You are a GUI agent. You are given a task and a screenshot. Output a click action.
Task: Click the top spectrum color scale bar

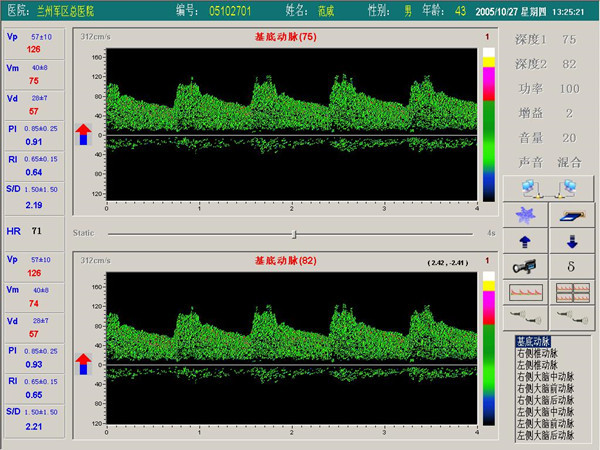[489, 124]
